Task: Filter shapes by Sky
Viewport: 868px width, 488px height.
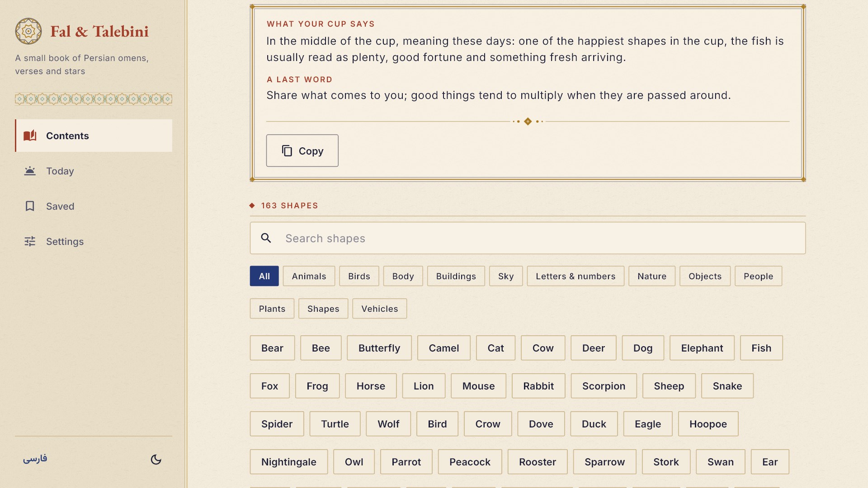Action: pyautogui.click(x=506, y=276)
